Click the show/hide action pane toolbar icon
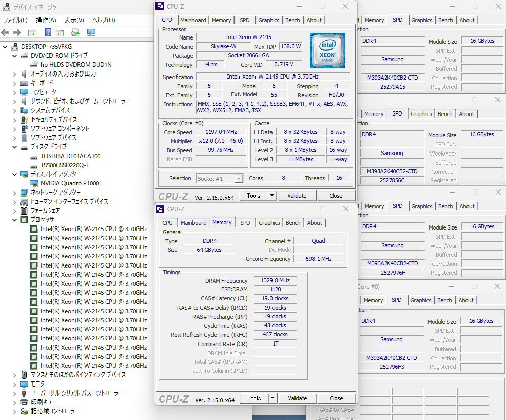The height and width of the screenshot is (420, 506). point(60,32)
